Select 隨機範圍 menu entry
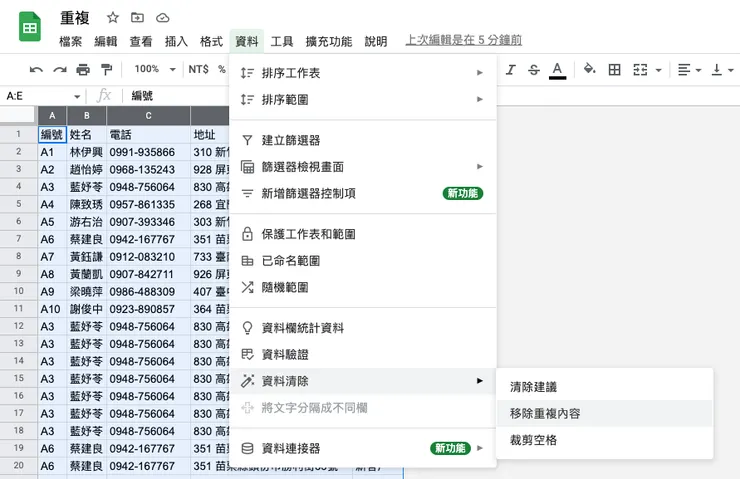Screen dimensions: 740x479 coord(362,287)
